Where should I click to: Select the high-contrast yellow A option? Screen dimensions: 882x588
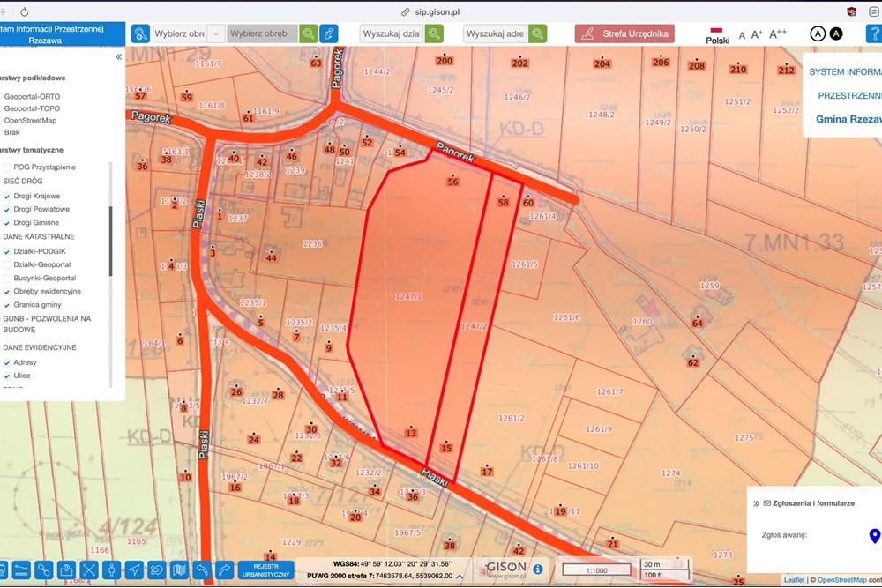(x=835, y=33)
